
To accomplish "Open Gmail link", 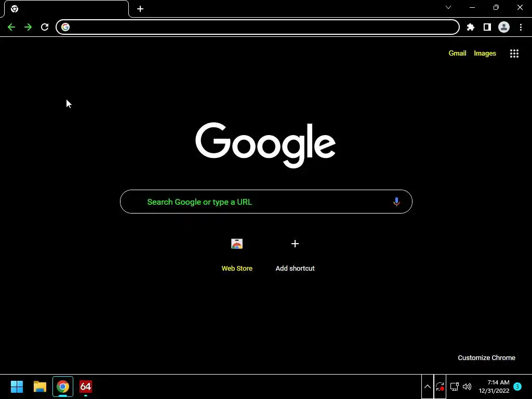I will [x=457, y=54].
